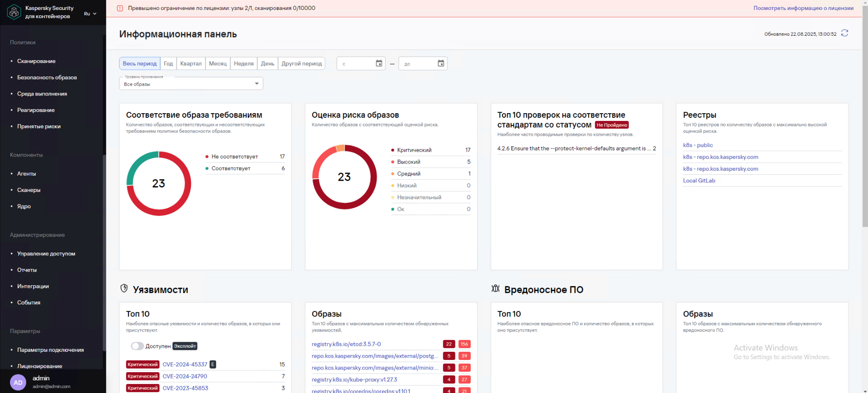Open vulnerability CVE-2023-45853
868x393 pixels.
pos(185,388)
